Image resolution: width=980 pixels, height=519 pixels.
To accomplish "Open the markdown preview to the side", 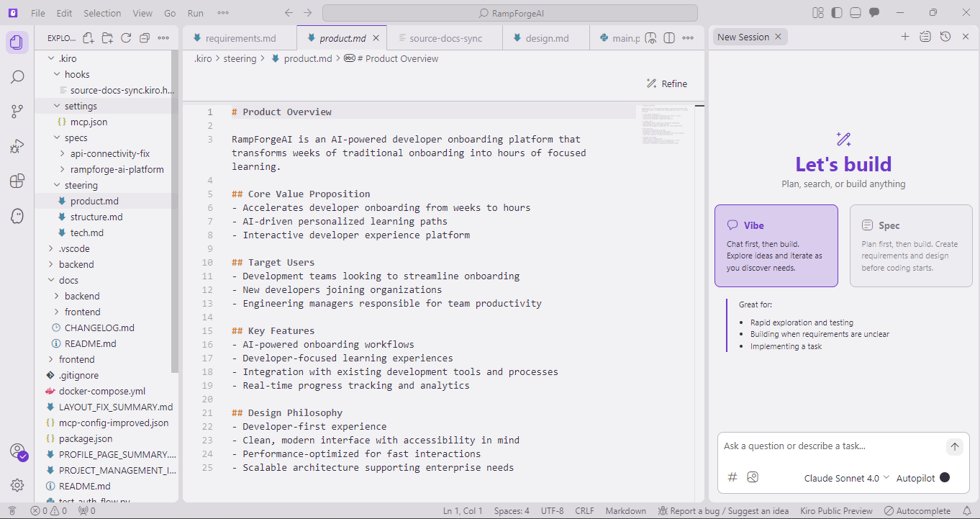I will (x=650, y=38).
